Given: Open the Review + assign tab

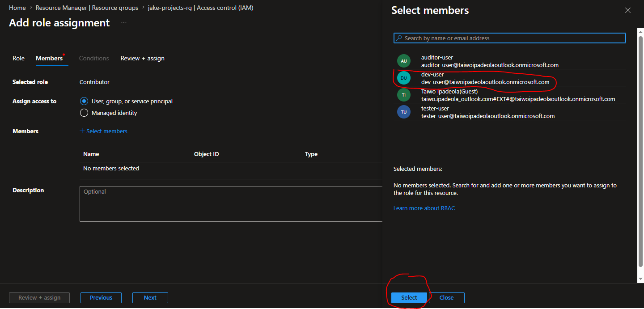Looking at the screenshot, I should tap(143, 58).
